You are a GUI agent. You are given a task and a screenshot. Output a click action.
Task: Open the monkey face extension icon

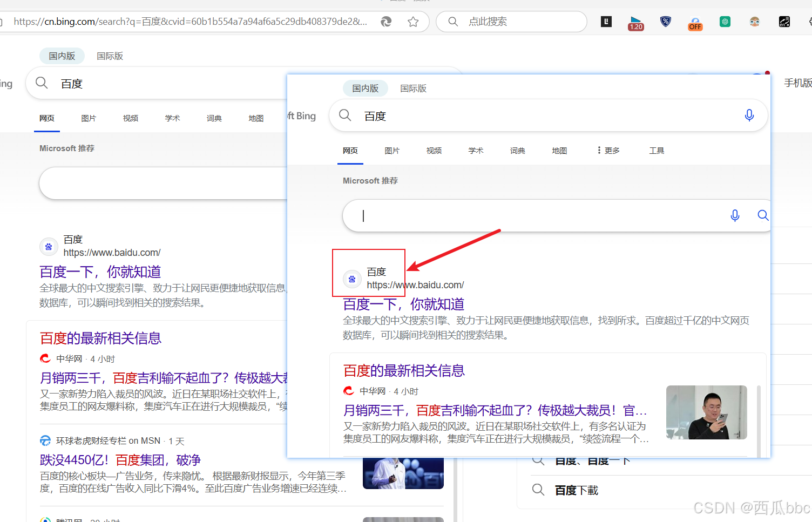[x=755, y=22]
